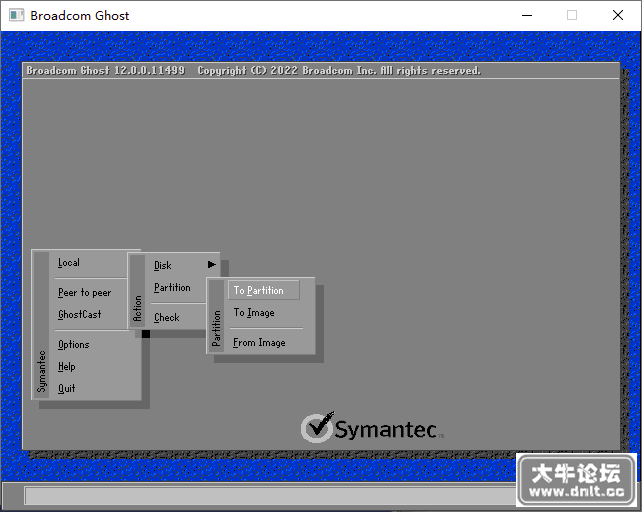Select the From Image option
The image size is (642, 512).
pos(259,342)
